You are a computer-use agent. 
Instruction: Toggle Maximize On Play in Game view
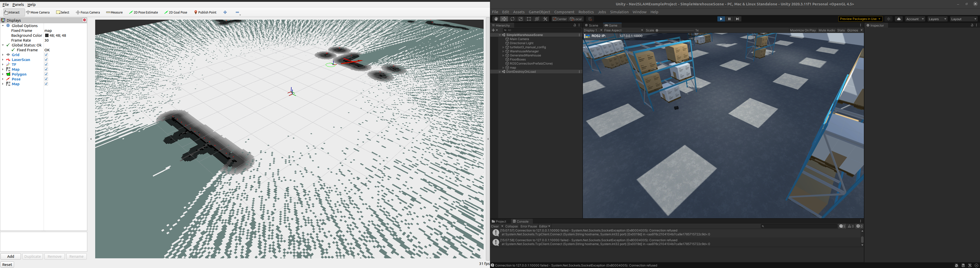[x=803, y=30]
